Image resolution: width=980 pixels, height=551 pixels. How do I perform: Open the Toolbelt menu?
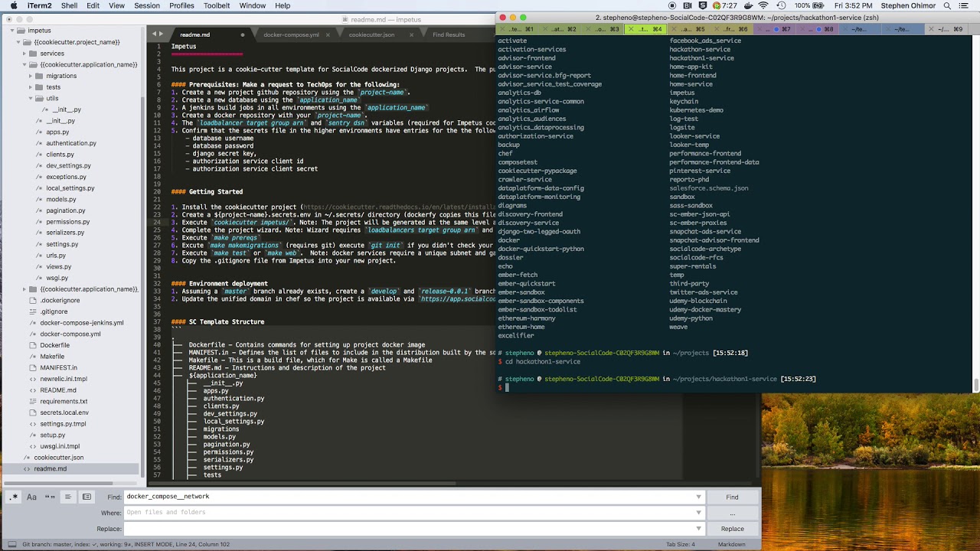(x=217, y=5)
